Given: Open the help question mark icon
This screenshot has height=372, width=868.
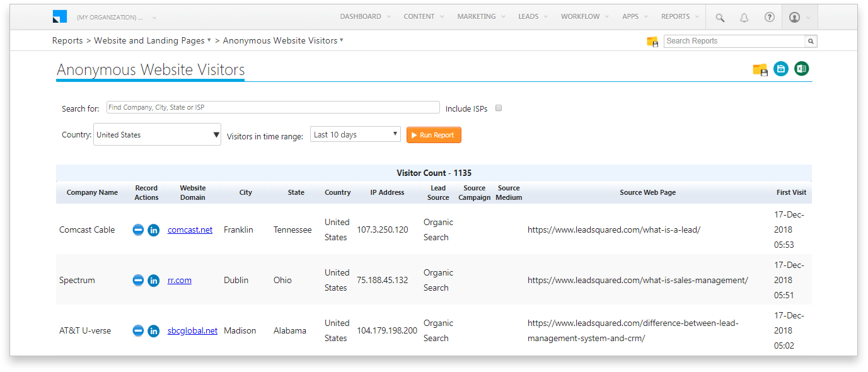Looking at the screenshot, I should pos(769,18).
